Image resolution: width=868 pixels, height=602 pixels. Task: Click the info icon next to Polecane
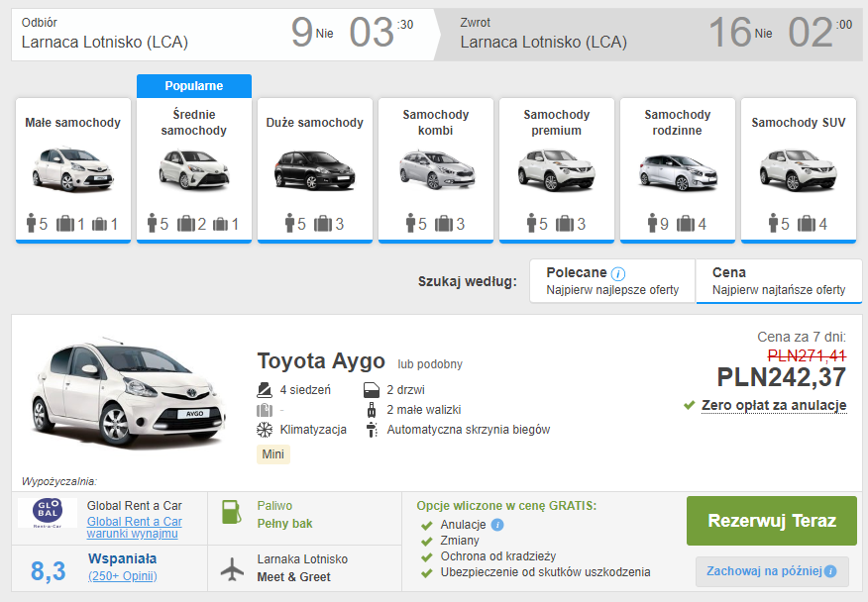617,274
